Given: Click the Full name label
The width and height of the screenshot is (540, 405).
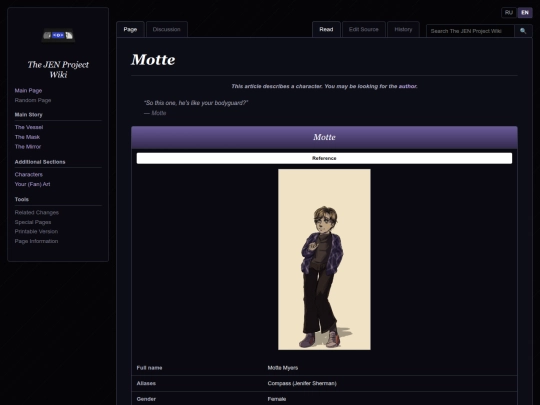Looking at the screenshot, I should (149, 368).
